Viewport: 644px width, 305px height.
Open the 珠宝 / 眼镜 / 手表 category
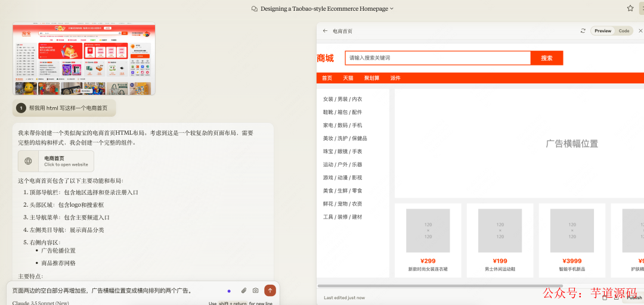point(342,151)
